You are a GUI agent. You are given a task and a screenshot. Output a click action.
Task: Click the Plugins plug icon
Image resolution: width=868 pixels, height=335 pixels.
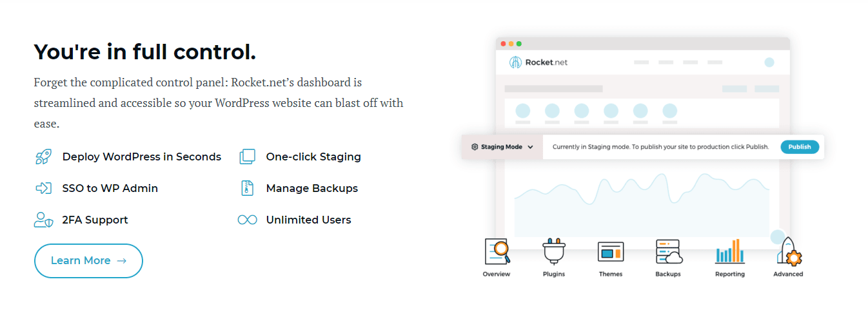click(554, 251)
